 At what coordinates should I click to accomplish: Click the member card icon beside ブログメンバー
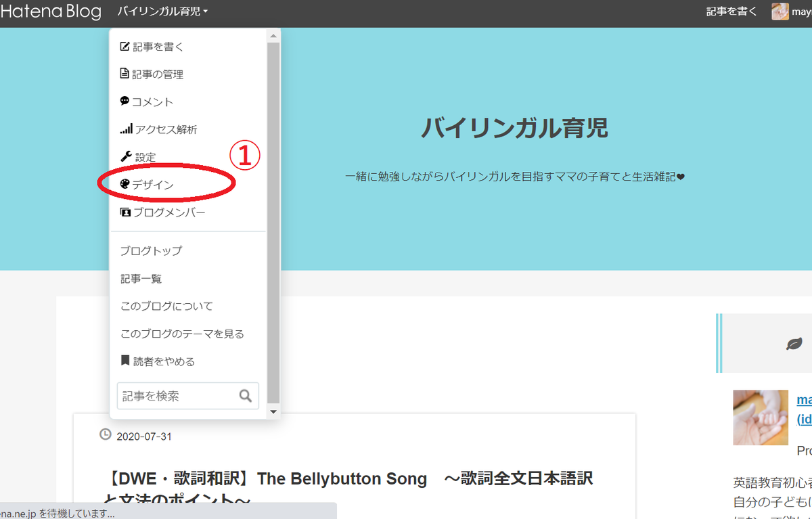coord(125,212)
